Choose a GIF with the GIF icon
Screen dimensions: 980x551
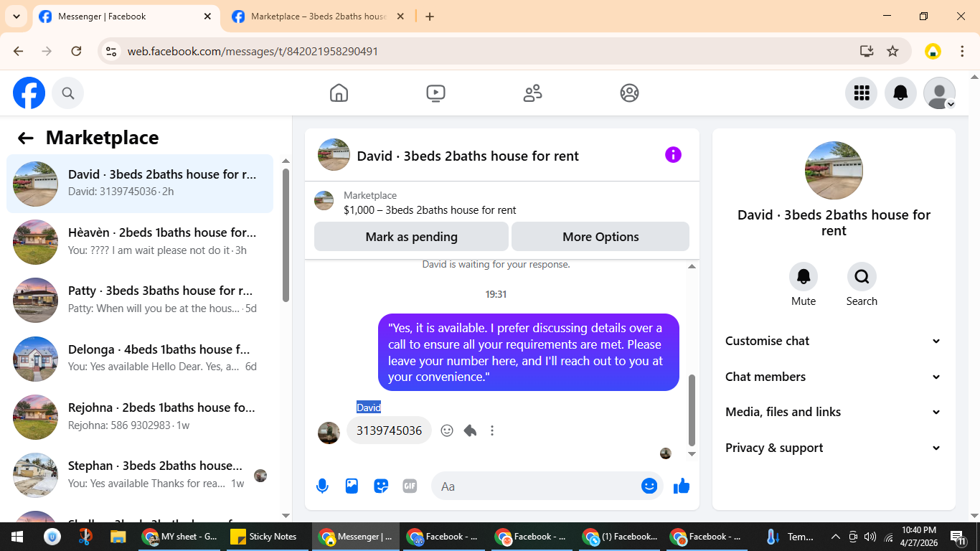[410, 486]
